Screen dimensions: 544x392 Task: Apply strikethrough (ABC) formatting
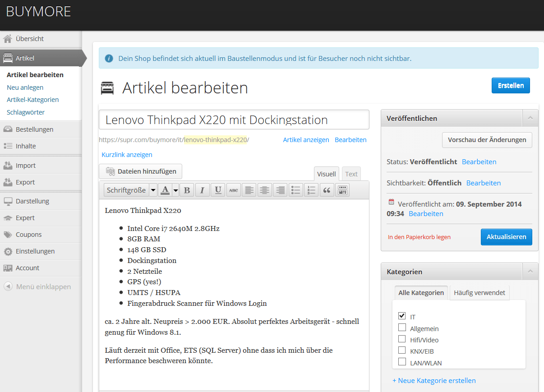[x=233, y=190]
